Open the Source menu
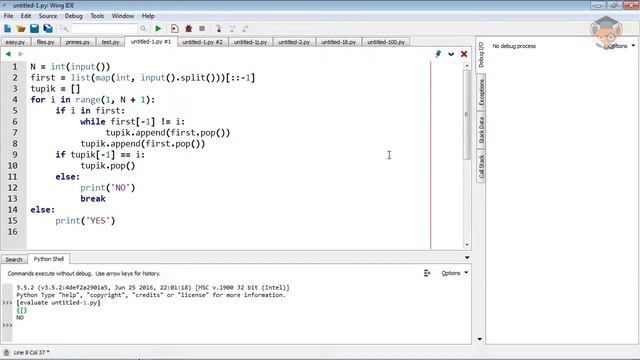Screen dimensions: 640x360 48,16
